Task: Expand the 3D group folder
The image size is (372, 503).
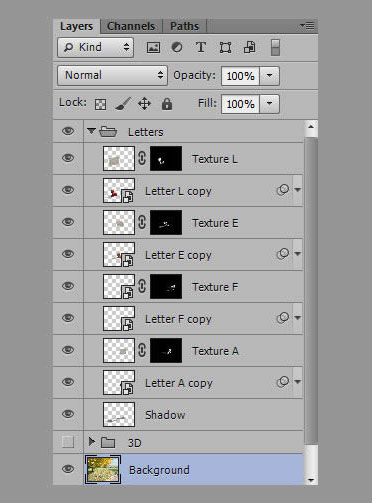Action: point(91,442)
